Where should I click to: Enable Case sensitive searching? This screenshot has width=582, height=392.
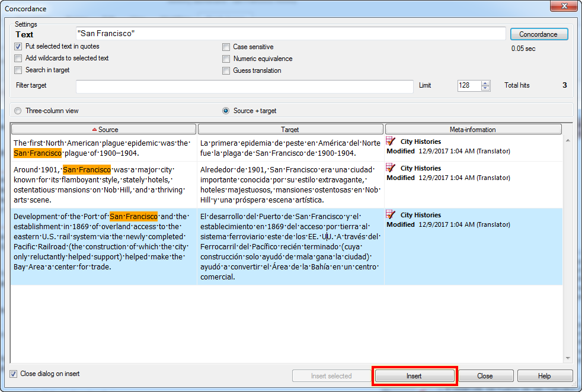[x=226, y=47]
